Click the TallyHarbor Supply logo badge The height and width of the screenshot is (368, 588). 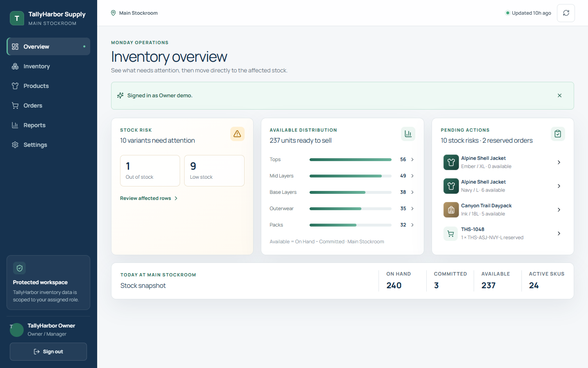pyautogui.click(x=17, y=18)
